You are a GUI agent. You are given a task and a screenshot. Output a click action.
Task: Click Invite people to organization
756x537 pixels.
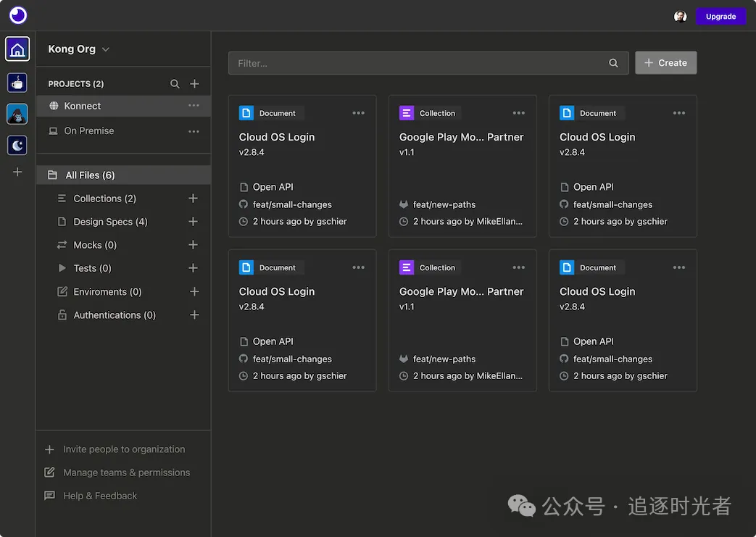[124, 449]
